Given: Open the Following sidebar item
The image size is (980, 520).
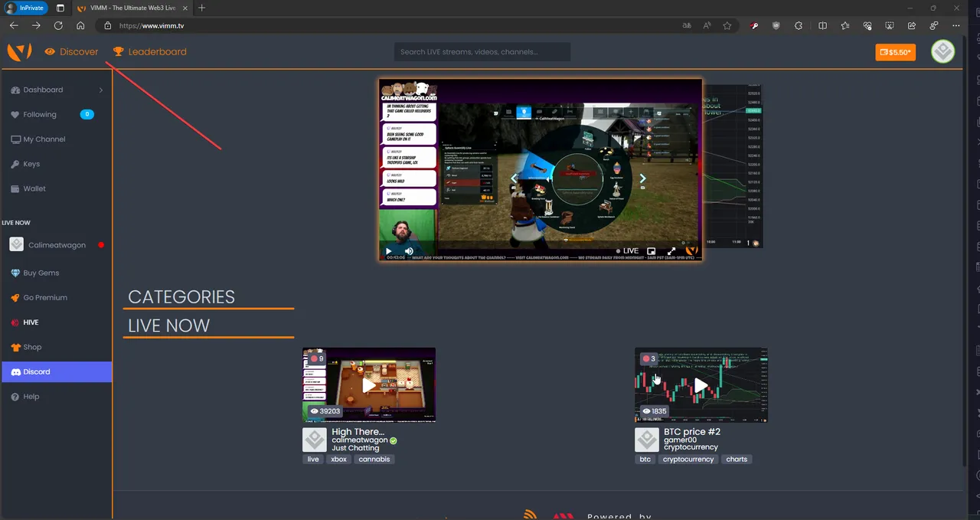Looking at the screenshot, I should (40, 114).
